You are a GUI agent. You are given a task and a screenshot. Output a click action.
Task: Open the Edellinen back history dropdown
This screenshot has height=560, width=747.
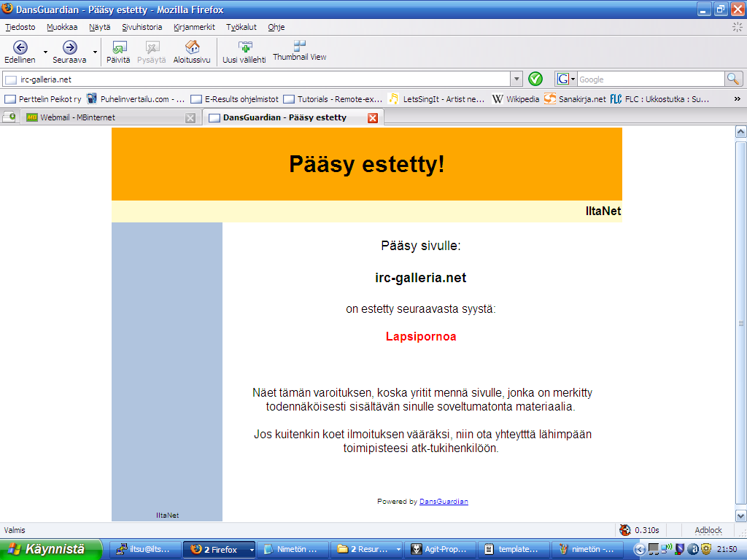click(x=46, y=52)
